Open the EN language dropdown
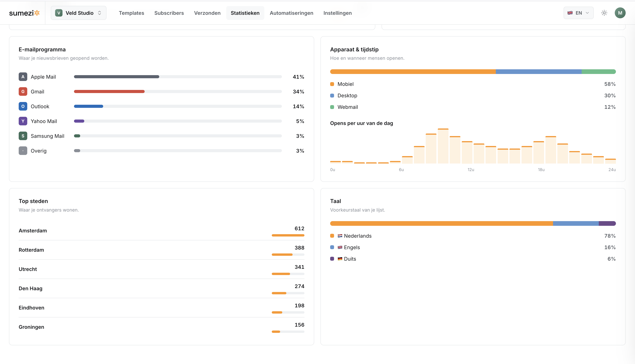The image size is (635, 364). pyautogui.click(x=578, y=13)
